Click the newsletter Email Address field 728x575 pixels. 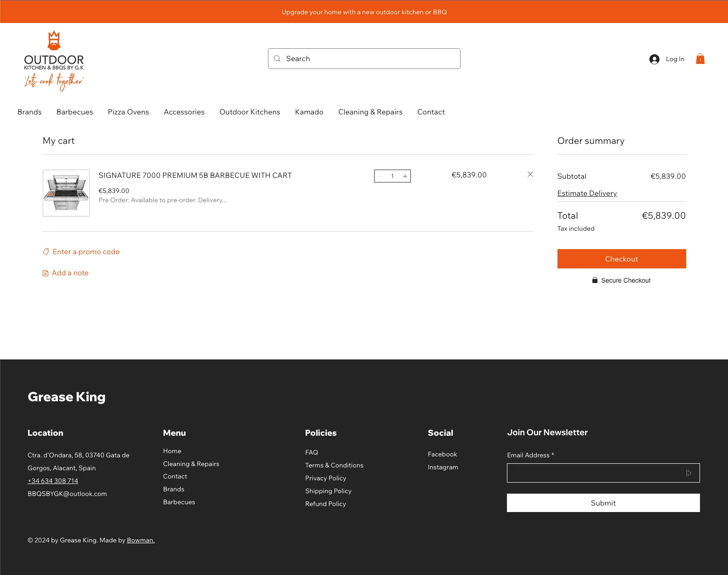coord(603,473)
